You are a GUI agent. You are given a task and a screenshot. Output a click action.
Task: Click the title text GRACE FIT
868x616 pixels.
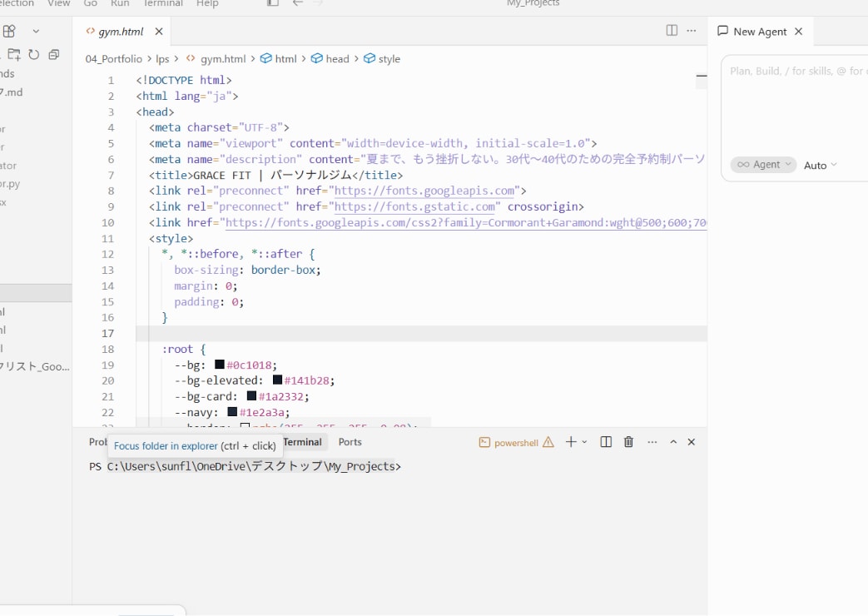click(222, 176)
